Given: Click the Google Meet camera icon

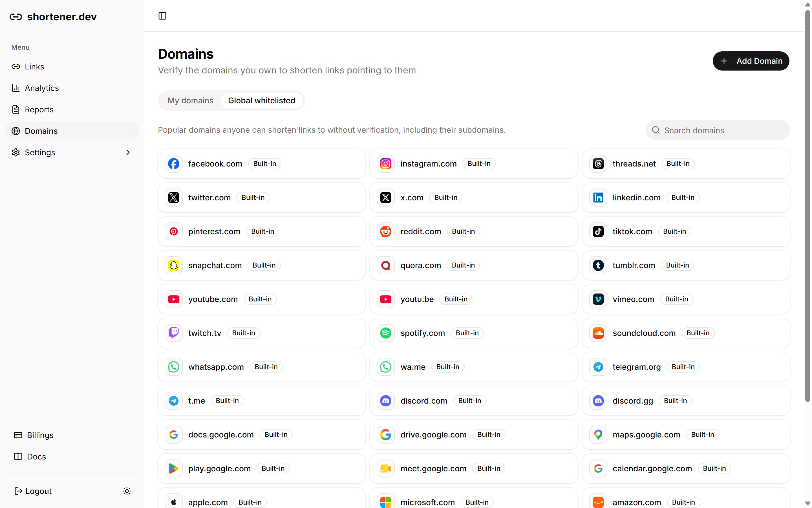Looking at the screenshot, I should click(385, 468).
